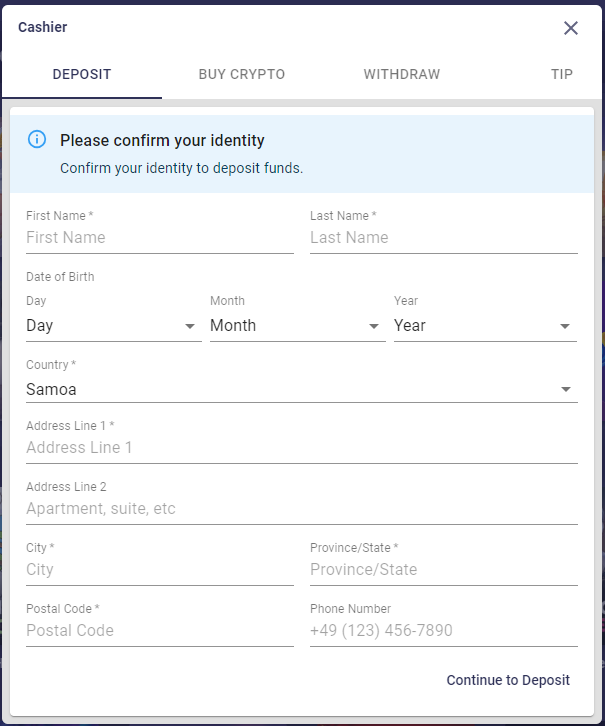Switch to the Buy Crypto tab
The height and width of the screenshot is (726, 605).
(x=242, y=74)
